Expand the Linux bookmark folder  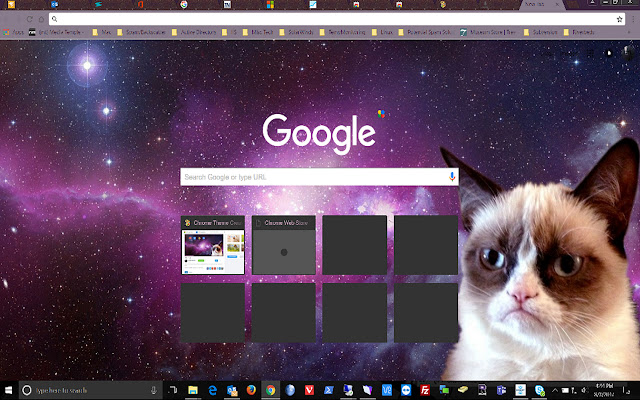pyautogui.click(x=382, y=32)
